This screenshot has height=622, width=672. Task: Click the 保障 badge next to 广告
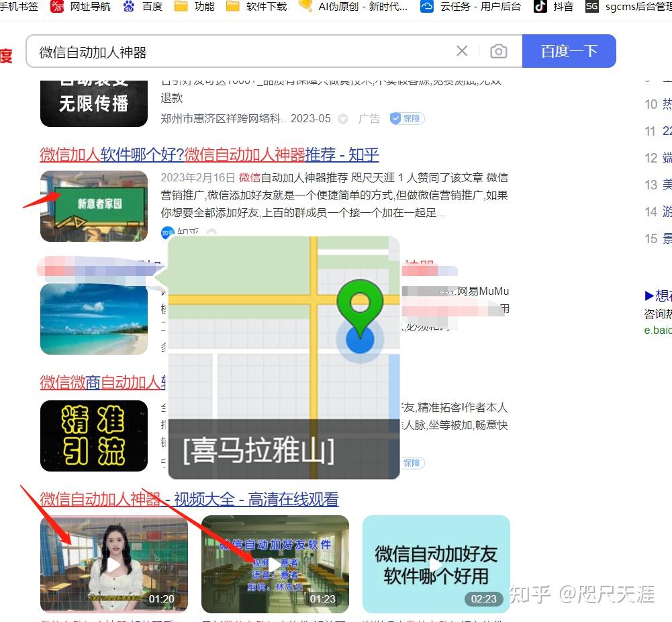click(407, 118)
